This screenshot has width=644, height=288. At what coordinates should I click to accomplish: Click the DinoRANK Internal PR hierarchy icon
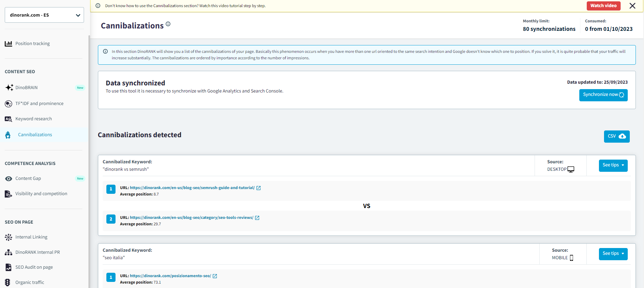click(x=8, y=252)
